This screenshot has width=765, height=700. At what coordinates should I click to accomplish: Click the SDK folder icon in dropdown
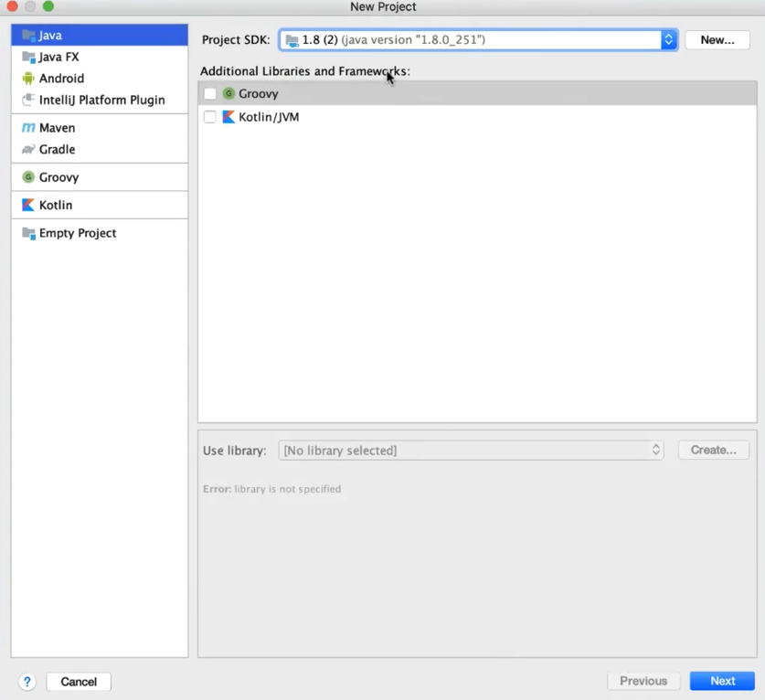click(x=292, y=40)
